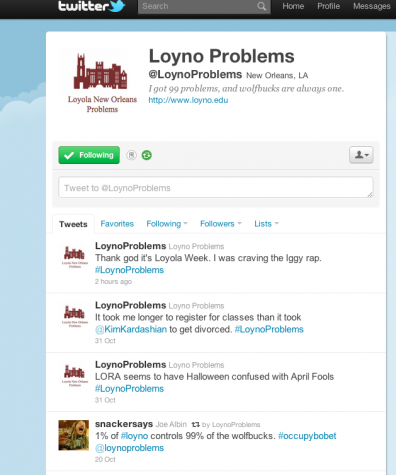
Task: Click LoynoProblems name on Loyola Week tweet
Action: (130, 246)
